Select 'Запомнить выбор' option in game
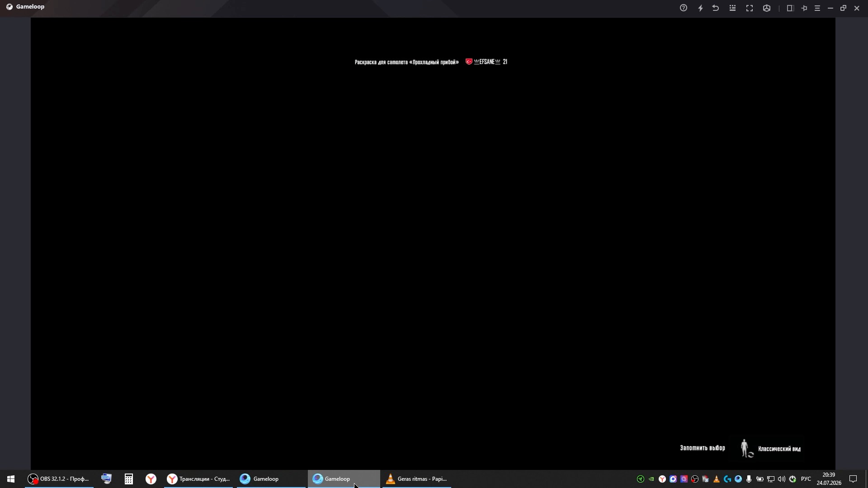Viewport: 868px width, 488px height. click(x=703, y=448)
